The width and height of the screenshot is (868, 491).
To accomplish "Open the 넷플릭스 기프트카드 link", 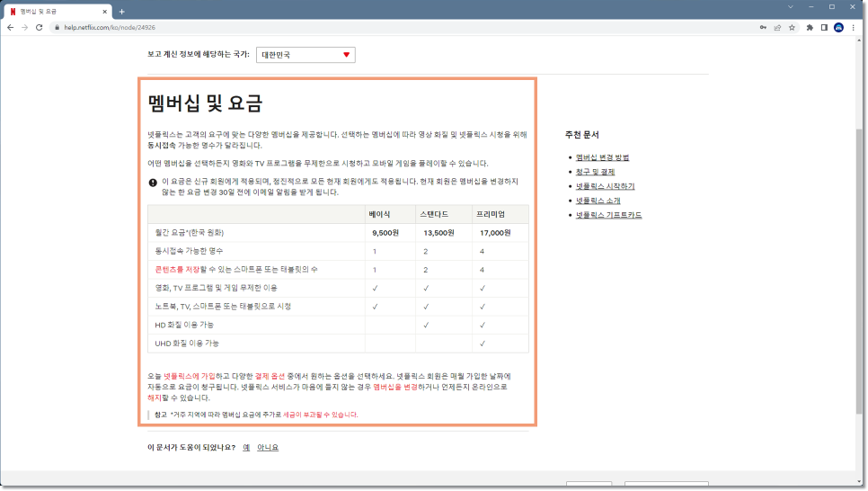I will coord(608,215).
